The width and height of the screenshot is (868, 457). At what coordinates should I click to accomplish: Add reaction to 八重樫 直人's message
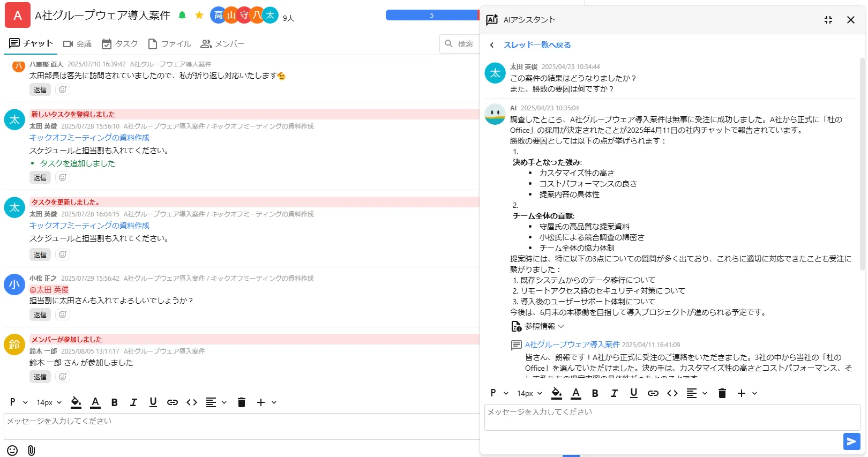pyautogui.click(x=63, y=89)
